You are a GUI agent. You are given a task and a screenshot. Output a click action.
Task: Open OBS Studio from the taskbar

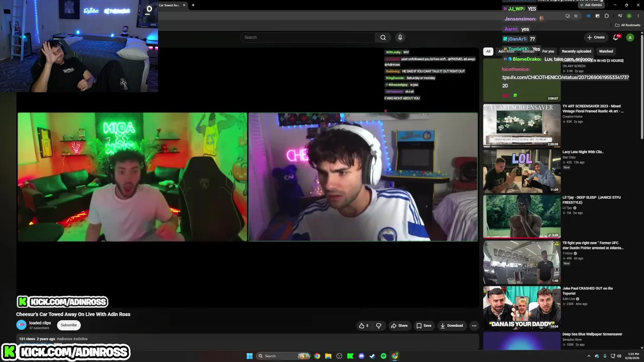pos(339,356)
